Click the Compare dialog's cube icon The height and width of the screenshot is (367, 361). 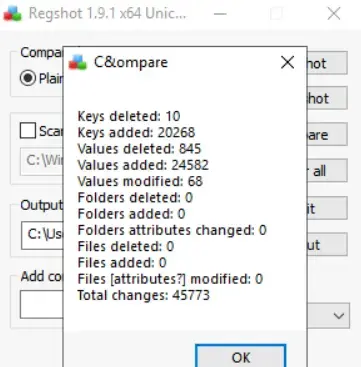pos(78,62)
